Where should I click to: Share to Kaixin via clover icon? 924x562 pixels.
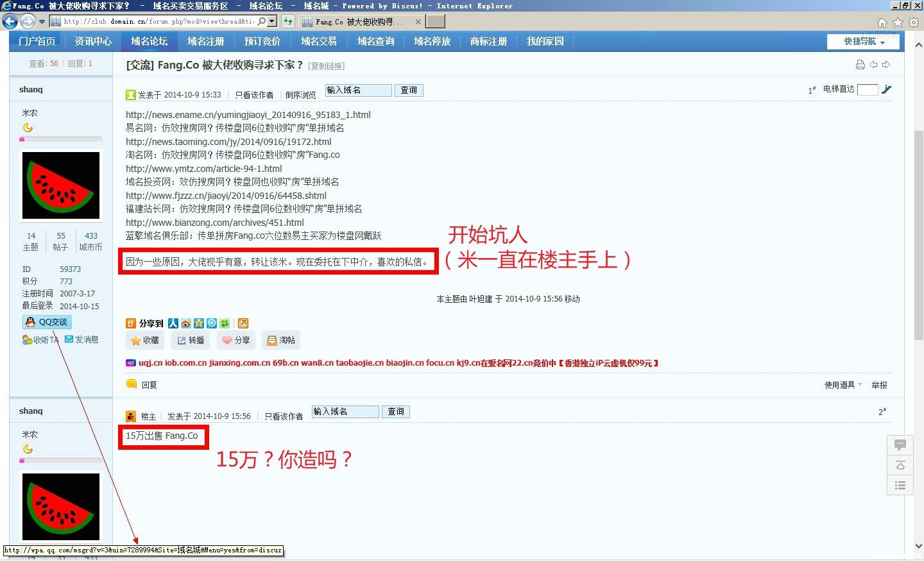(x=224, y=323)
